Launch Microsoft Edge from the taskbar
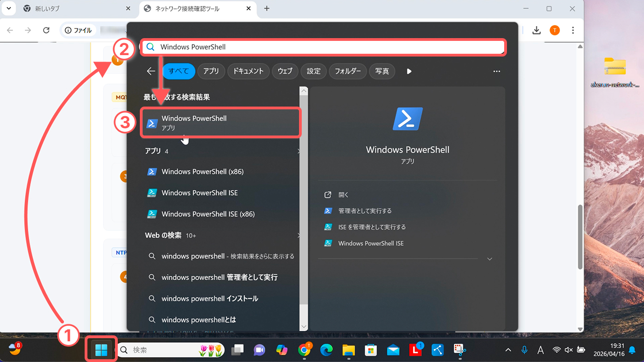 click(326, 350)
